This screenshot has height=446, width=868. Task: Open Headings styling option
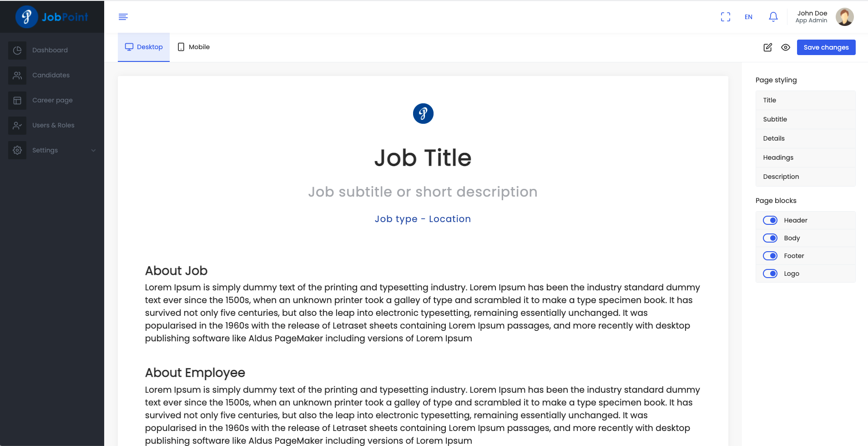tap(778, 157)
